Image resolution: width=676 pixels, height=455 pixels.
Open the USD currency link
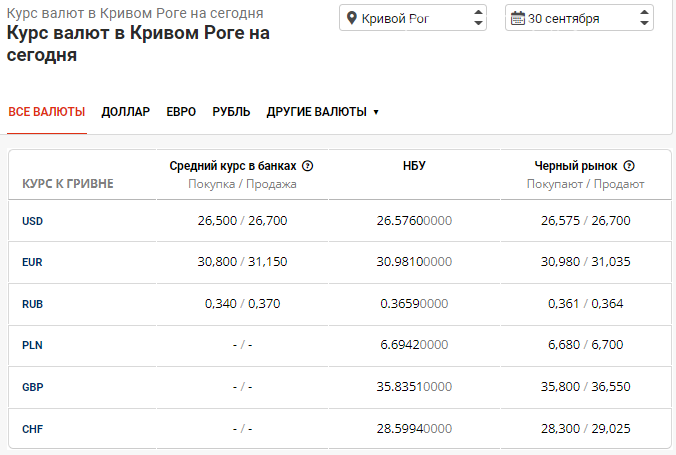click(33, 221)
